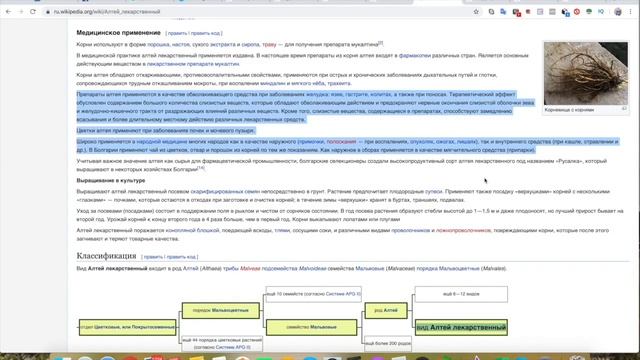
Task: Click 'править' next to Медицинское применение
Action: (177, 33)
